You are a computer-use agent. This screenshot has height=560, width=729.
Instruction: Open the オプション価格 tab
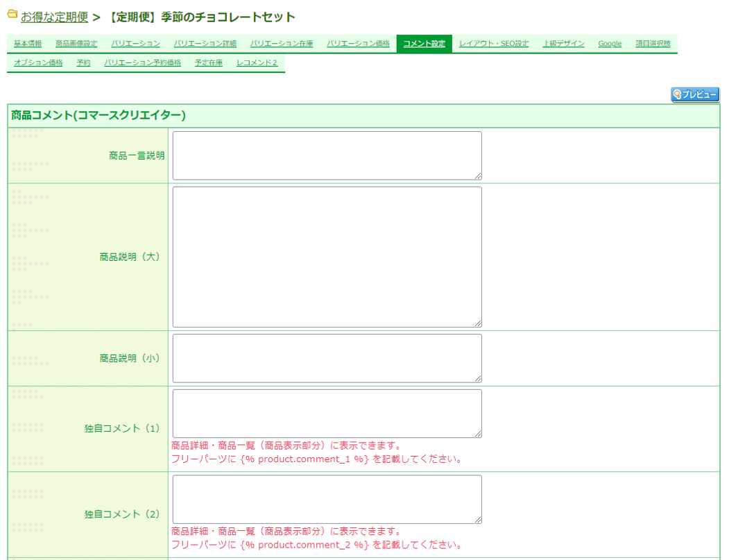coord(38,62)
